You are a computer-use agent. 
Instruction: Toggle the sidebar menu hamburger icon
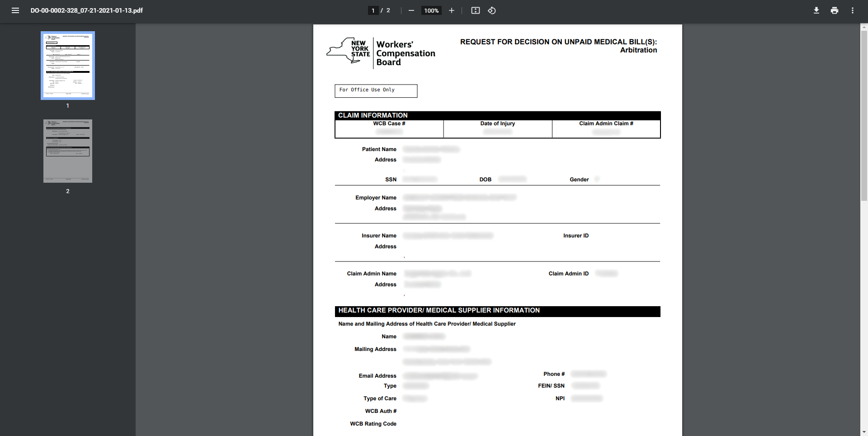pyautogui.click(x=15, y=10)
